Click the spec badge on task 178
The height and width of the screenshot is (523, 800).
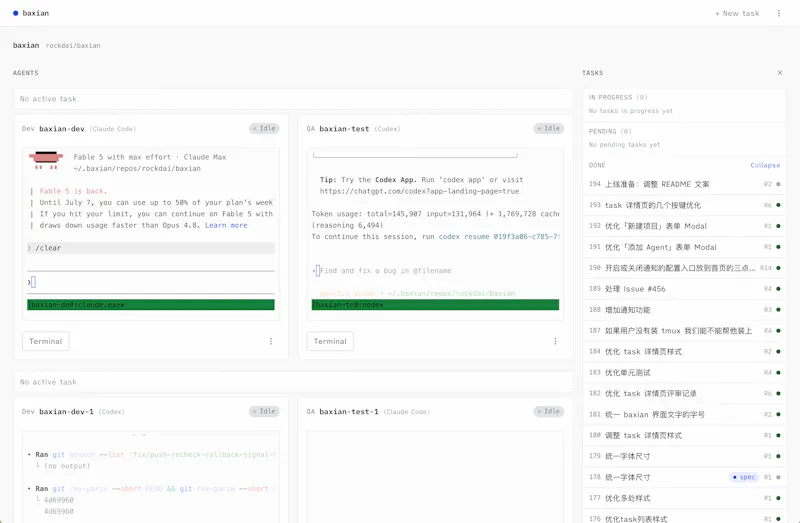743,477
